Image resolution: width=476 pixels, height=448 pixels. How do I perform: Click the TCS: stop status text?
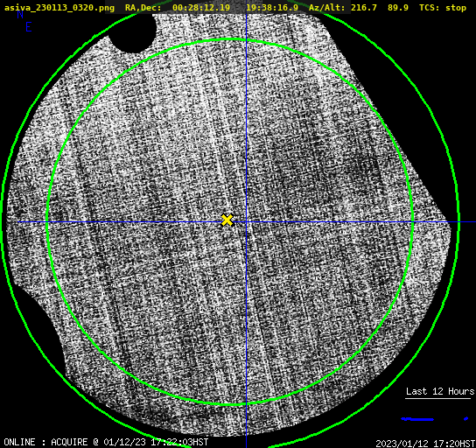pyautogui.click(x=443, y=8)
